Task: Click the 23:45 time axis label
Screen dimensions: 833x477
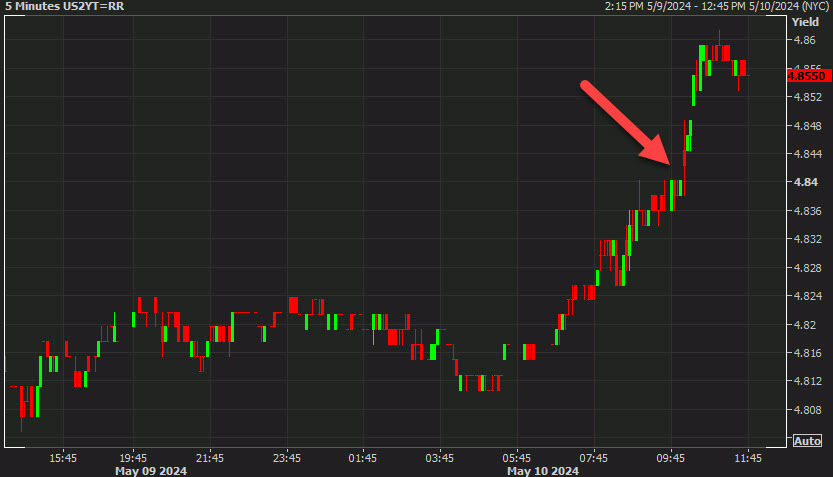Action: [x=287, y=458]
